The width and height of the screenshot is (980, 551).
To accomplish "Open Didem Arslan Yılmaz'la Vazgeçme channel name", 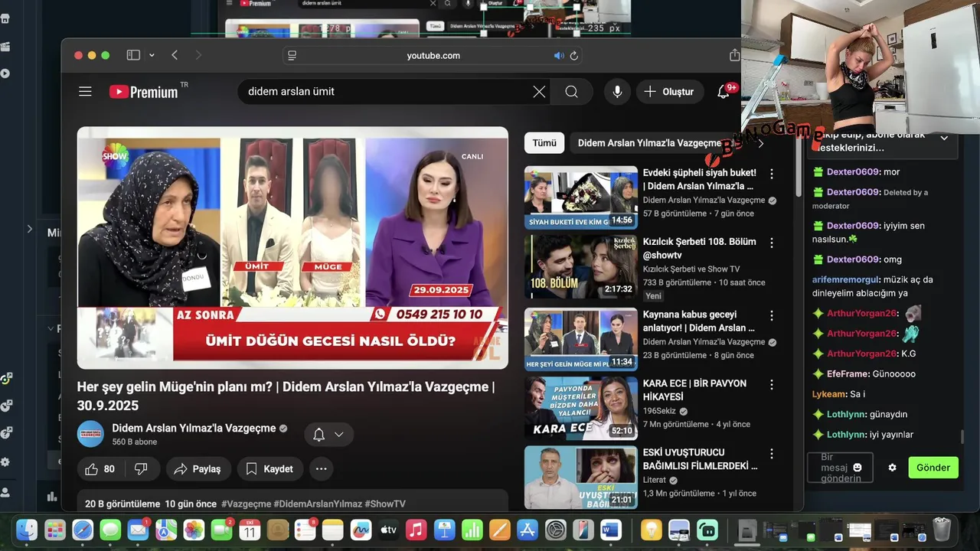I will pos(194,429).
